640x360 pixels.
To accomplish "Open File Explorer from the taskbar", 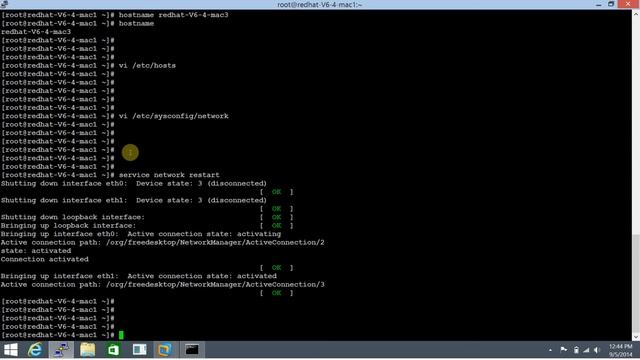I will tap(87, 350).
